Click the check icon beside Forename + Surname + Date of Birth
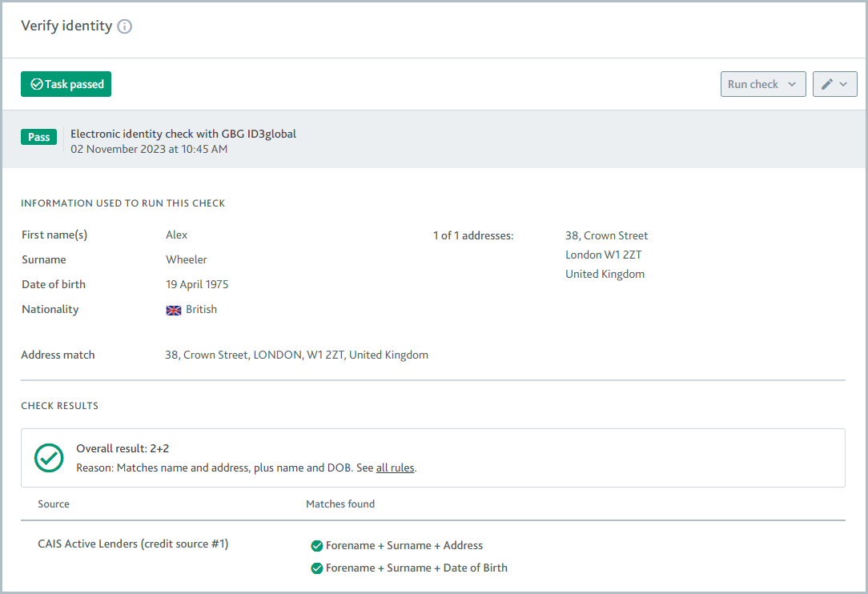The width and height of the screenshot is (868, 594). click(316, 568)
